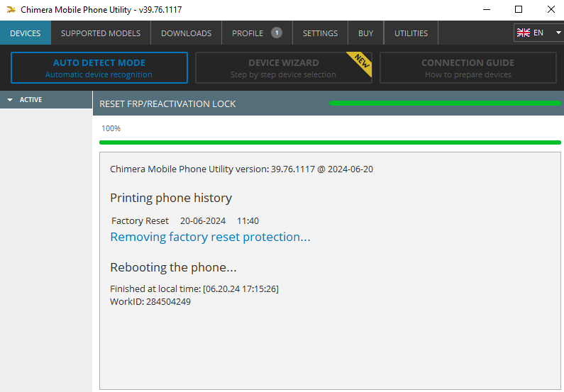Choose Device Wizard step by step selection

click(x=284, y=68)
